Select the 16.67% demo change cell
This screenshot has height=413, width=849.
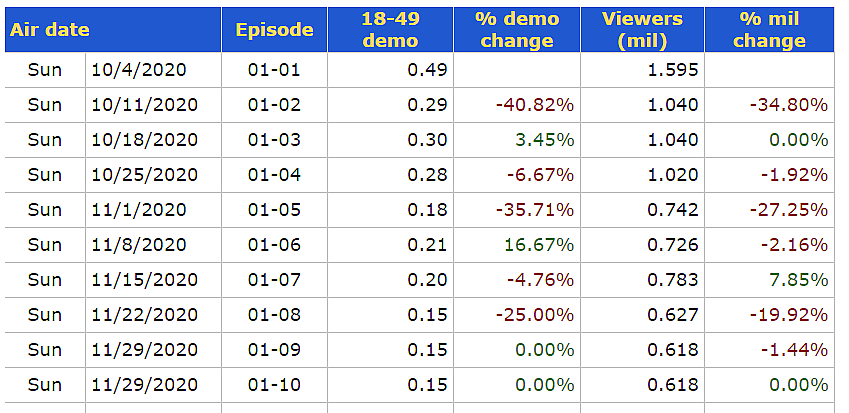pos(545,245)
